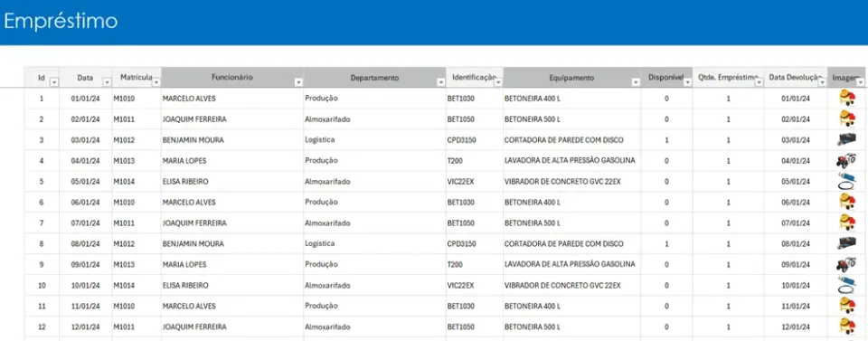This screenshot has height=341, width=868.
Task: Click the vibrador image in row 5
Action: coord(846,181)
